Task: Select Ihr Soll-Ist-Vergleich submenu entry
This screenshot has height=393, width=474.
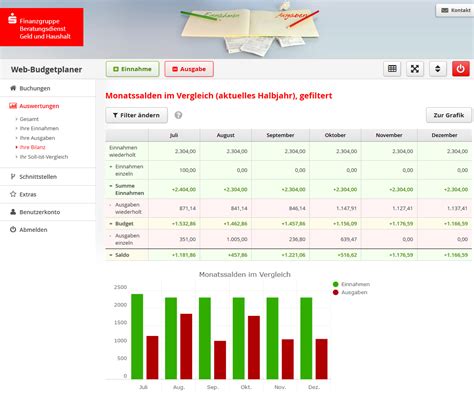Action: point(44,157)
